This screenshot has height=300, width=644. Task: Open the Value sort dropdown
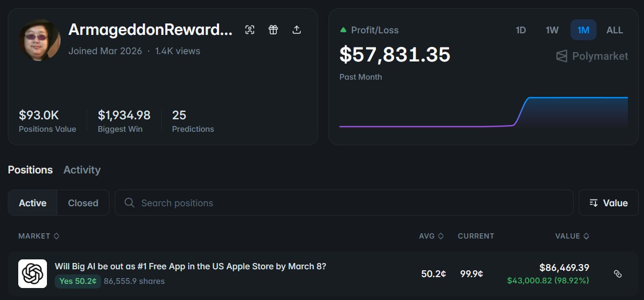pyautogui.click(x=609, y=203)
